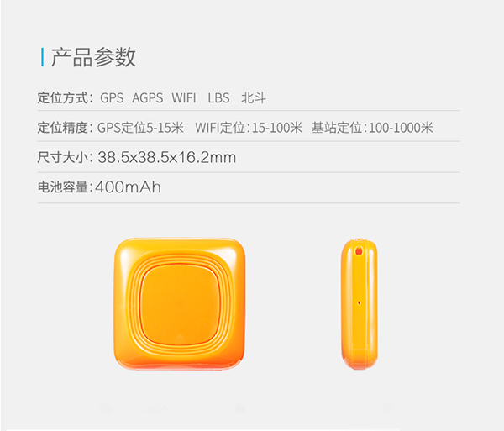Click 基站定位:100-1000米 text
The width and height of the screenshot is (504, 431).
[372, 128]
